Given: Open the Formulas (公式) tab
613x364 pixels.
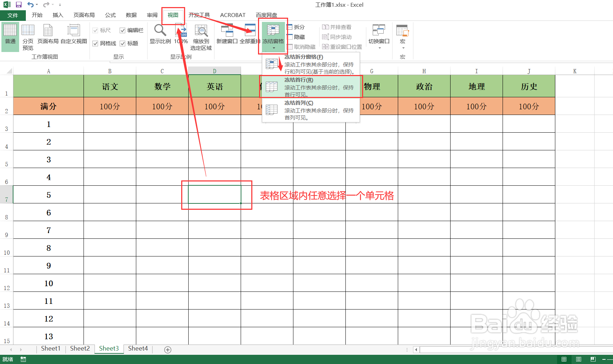Looking at the screenshot, I should [x=110, y=15].
